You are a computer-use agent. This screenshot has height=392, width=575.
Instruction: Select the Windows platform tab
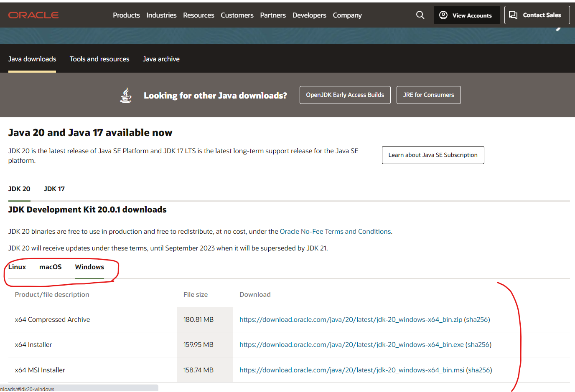[89, 267]
